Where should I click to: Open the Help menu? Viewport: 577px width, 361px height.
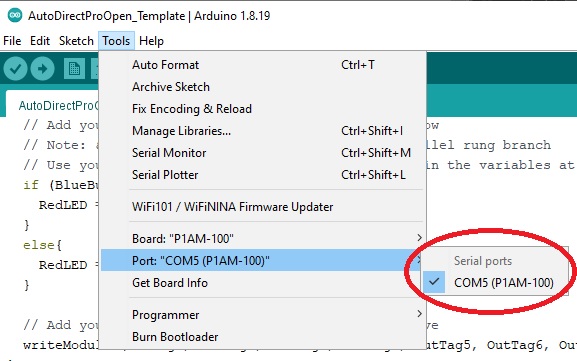click(151, 40)
